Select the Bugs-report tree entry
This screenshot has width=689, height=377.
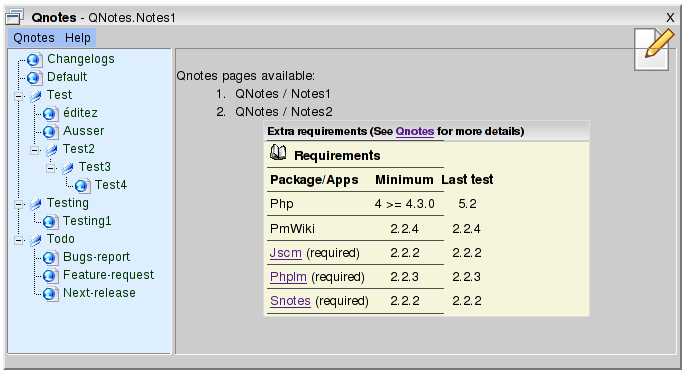click(97, 257)
